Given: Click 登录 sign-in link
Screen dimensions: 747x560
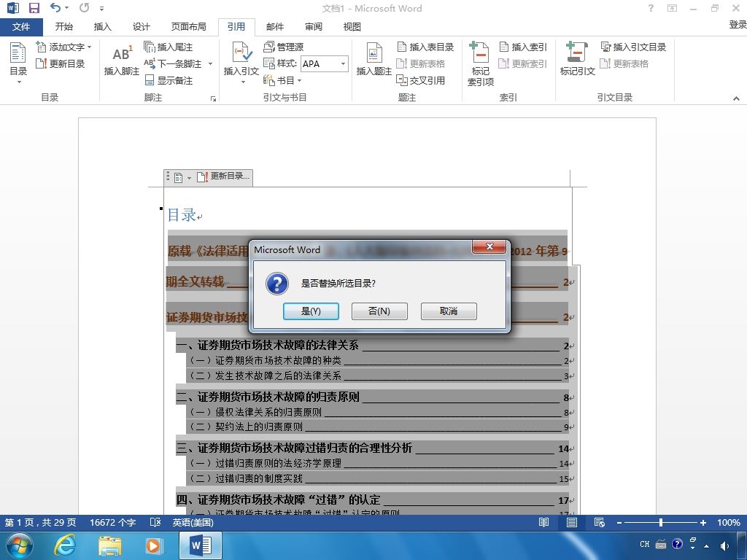Looking at the screenshot, I should point(738,25).
